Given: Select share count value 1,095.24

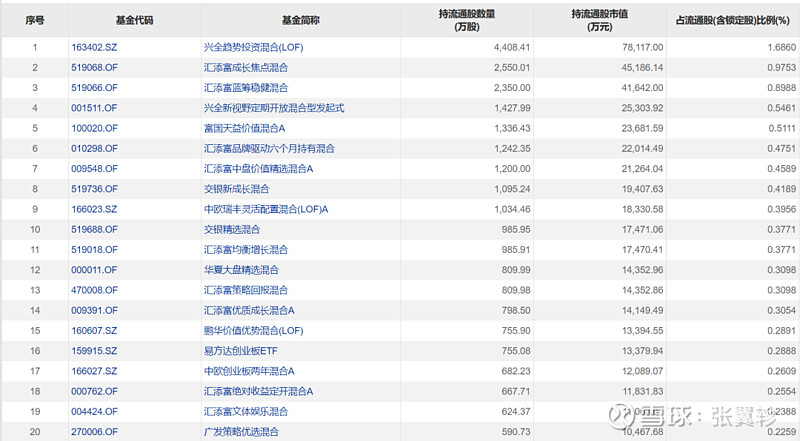Looking at the screenshot, I should tap(512, 189).
